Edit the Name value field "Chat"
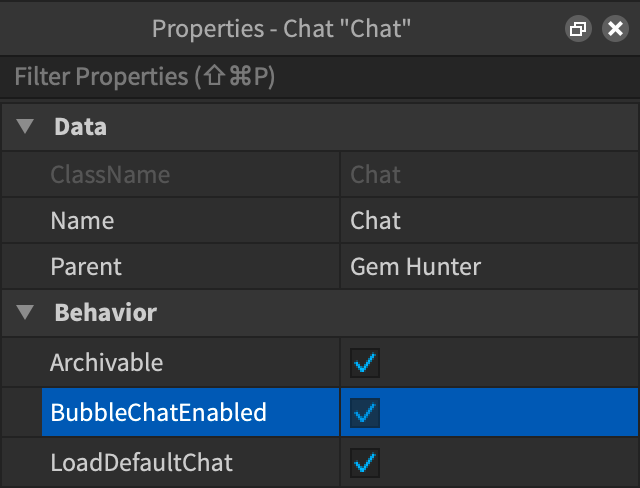This screenshot has width=640, height=488. (x=376, y=221)
